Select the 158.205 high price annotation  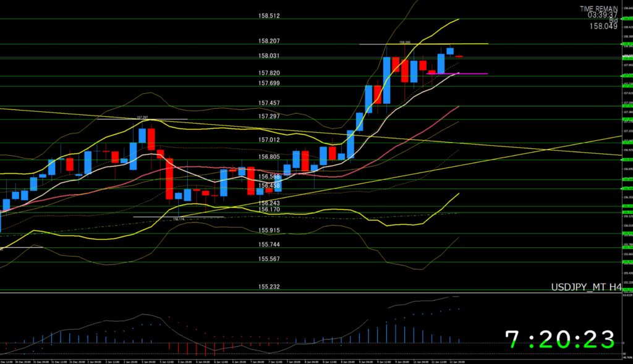405,42
